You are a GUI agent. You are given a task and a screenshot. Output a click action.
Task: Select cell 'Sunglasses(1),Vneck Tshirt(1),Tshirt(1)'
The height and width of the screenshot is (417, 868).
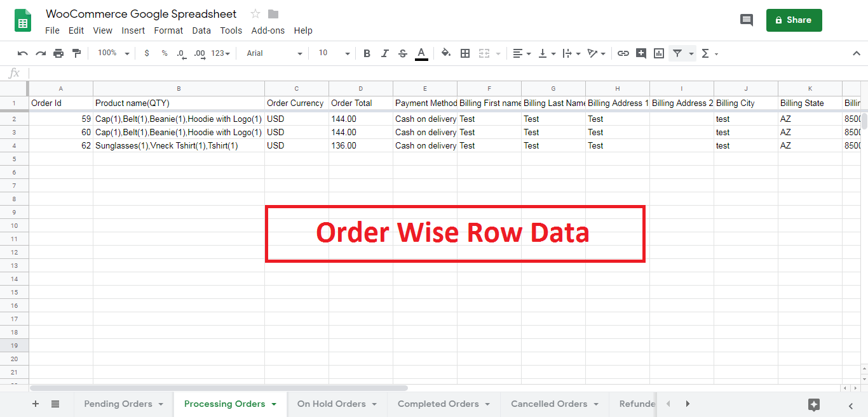[x=179, y=145]
